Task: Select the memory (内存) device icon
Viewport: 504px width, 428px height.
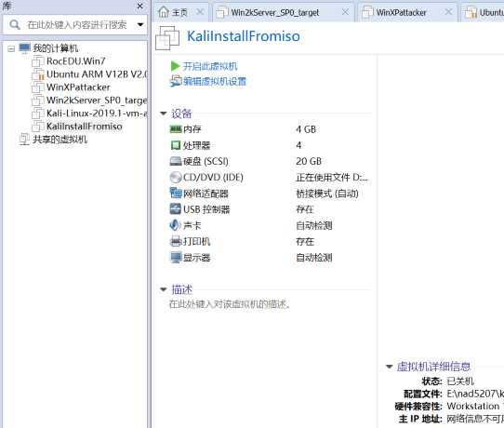Action: 176,129
